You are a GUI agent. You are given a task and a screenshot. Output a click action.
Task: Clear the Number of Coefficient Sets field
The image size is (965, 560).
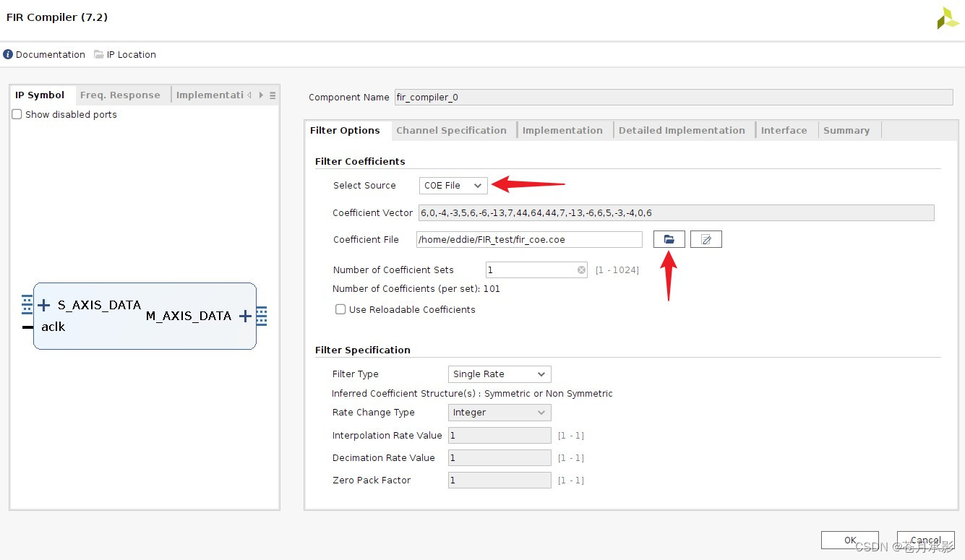pyautogui.click(x=581, y=270)
